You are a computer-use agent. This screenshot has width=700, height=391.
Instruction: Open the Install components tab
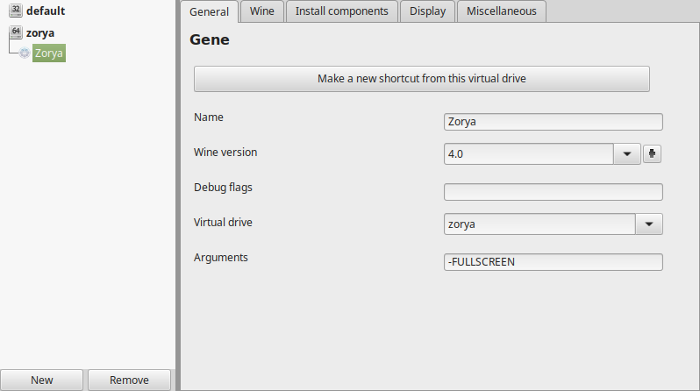pos(342,11)
